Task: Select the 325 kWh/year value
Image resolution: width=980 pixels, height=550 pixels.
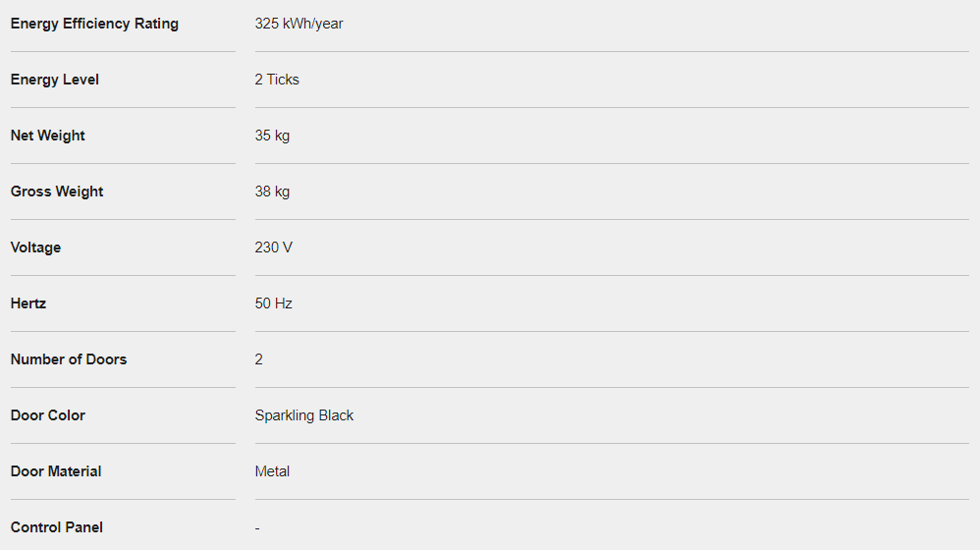Action: click(x=299, y=24)
